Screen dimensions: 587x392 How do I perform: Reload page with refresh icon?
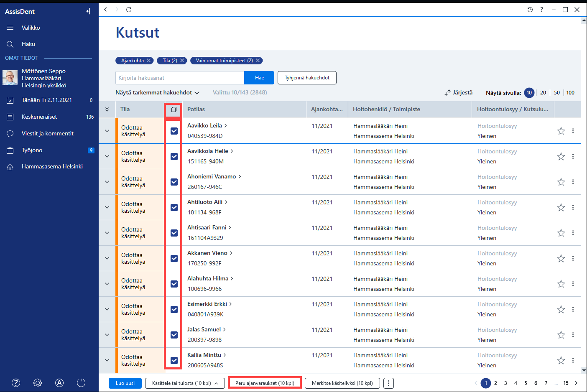pos(129,9)
